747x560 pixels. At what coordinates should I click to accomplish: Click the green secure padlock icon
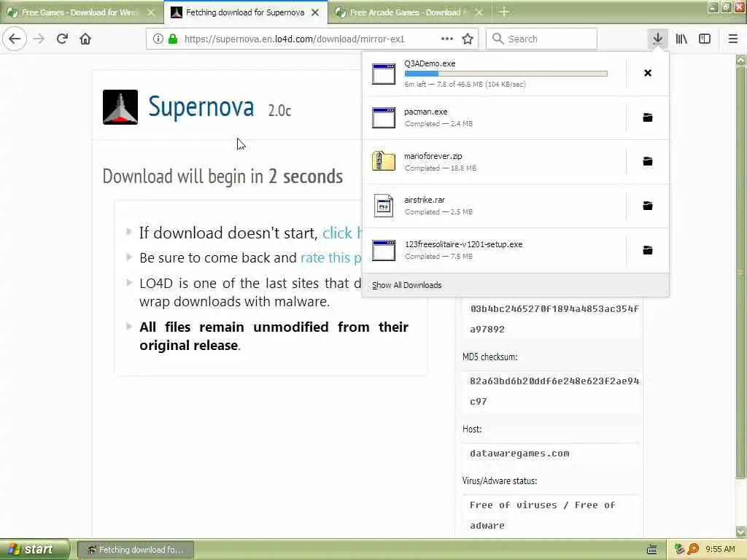pos(173,39)
